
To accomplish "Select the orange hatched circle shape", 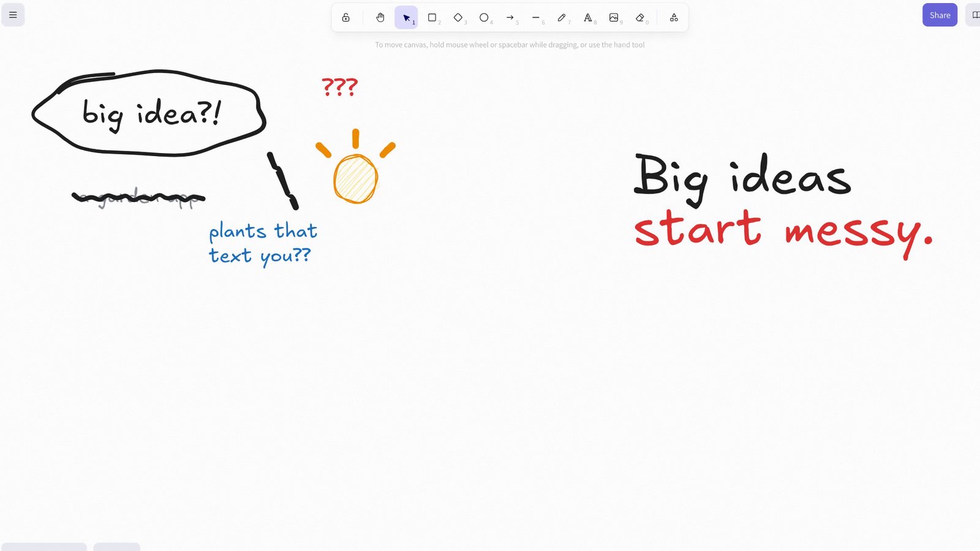I will (355, 179).
